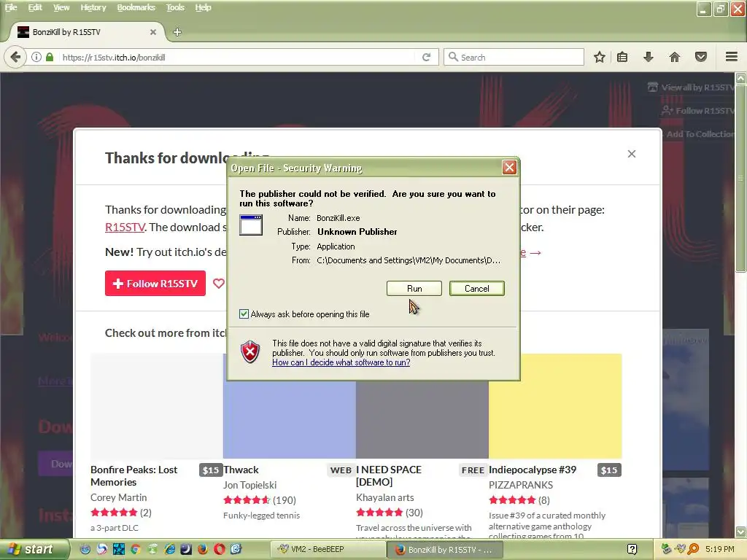The image size is (747, 560).
Task: Uncheck Always ask before opening this file
Action: [x=244, y=314]
